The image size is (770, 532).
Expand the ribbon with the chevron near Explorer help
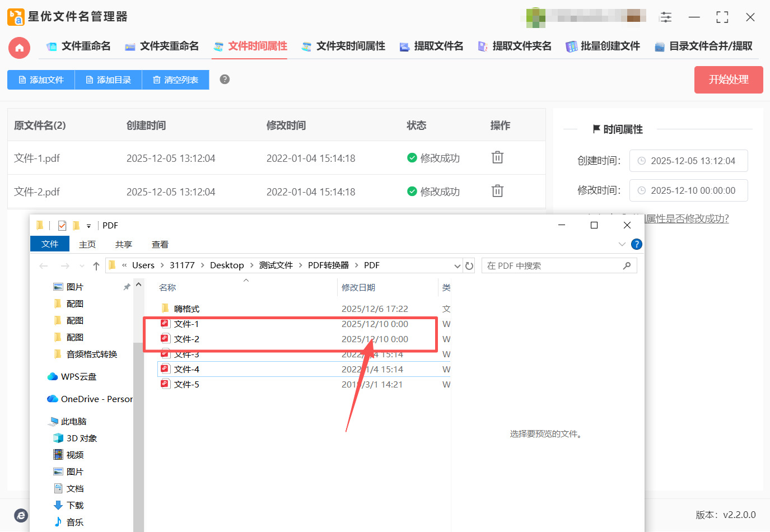click(622, 244)
